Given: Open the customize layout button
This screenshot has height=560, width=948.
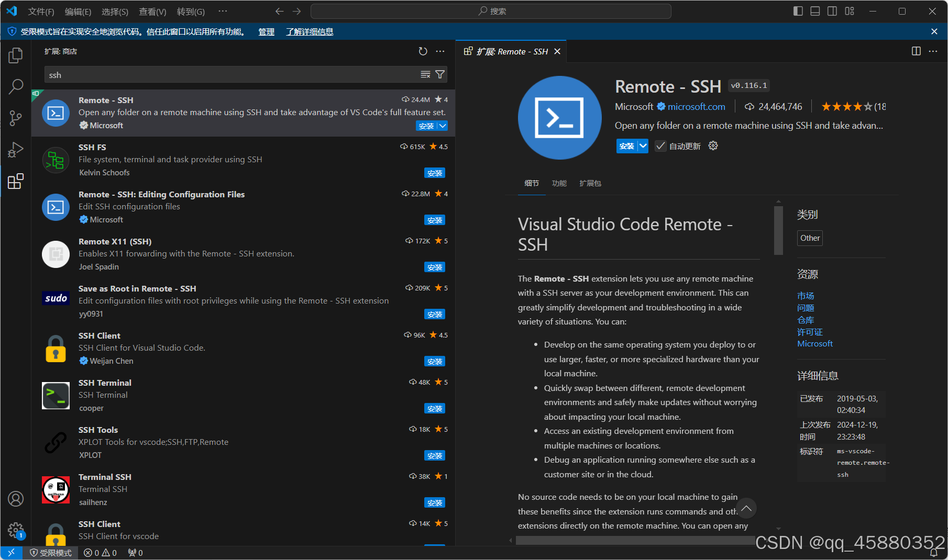Looking at the screenshot, I should point(850,11).
